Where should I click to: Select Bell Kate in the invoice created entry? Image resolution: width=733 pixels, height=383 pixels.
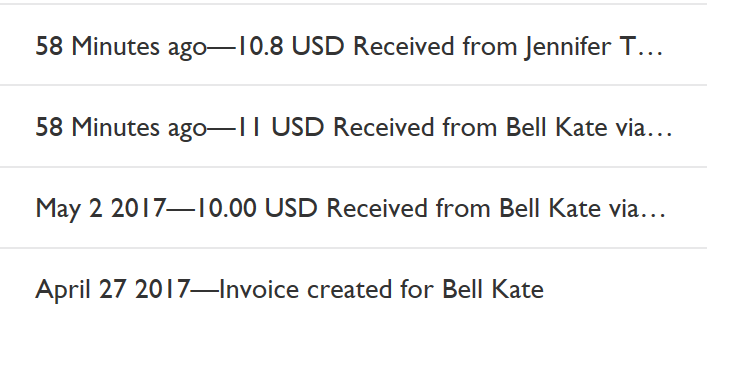click(493, 289)
